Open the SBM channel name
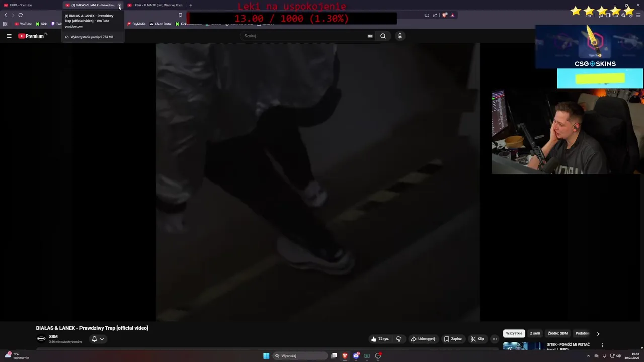This screenshot has height=362, width=644. tap(53, 337)
